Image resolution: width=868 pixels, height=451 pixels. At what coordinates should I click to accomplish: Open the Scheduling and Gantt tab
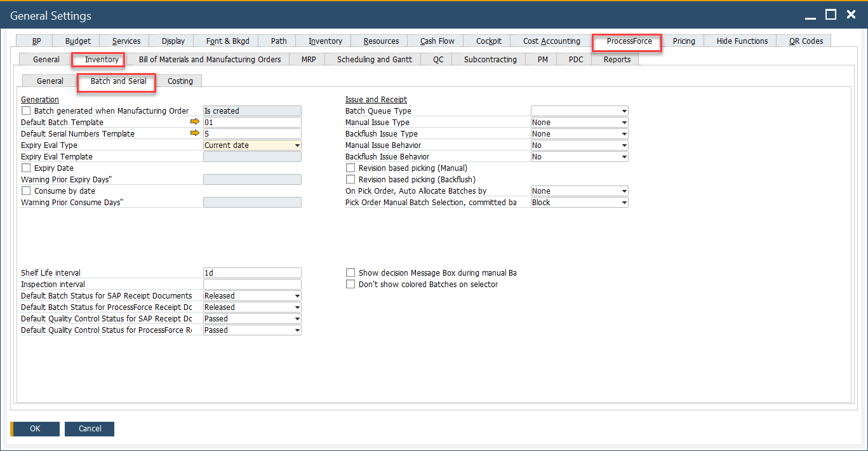373,59
